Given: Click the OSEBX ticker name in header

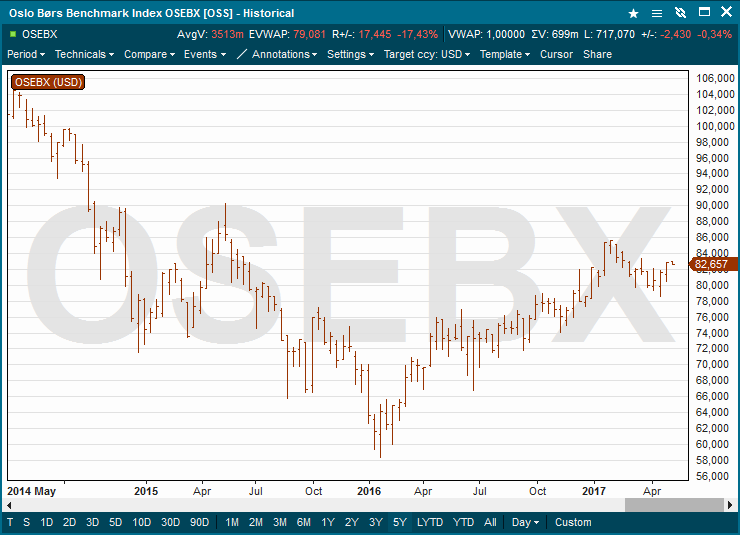Looking at the screenshot, I should 40,34.
